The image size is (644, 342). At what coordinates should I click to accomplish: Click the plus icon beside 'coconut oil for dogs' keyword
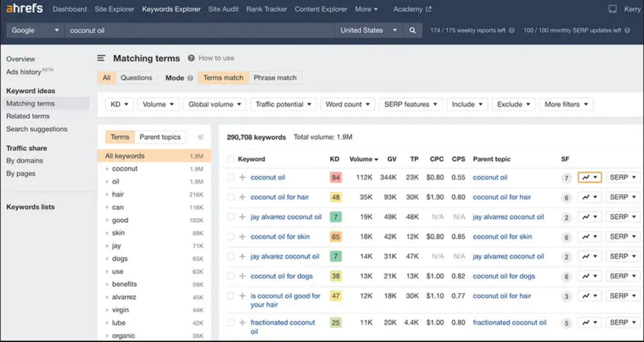coord(242,277)
